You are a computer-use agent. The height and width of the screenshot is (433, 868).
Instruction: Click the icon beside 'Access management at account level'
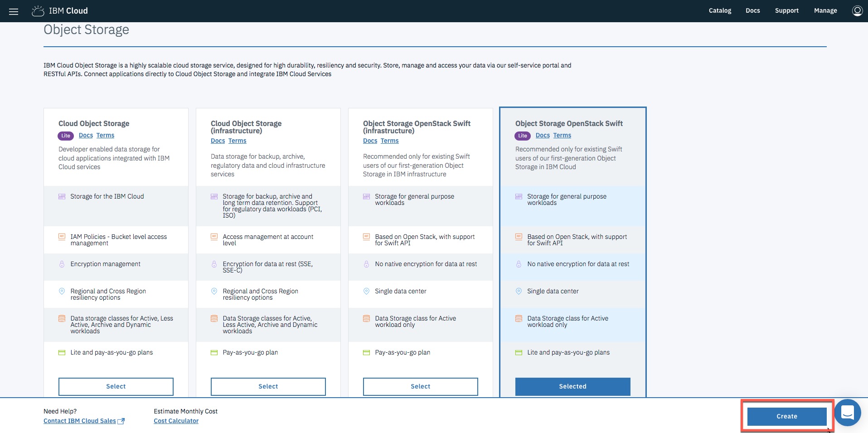[x=214, y=237]
